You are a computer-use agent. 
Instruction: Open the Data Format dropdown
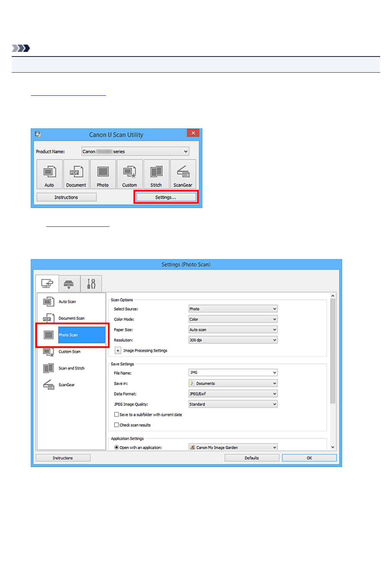tap(233, 394)
